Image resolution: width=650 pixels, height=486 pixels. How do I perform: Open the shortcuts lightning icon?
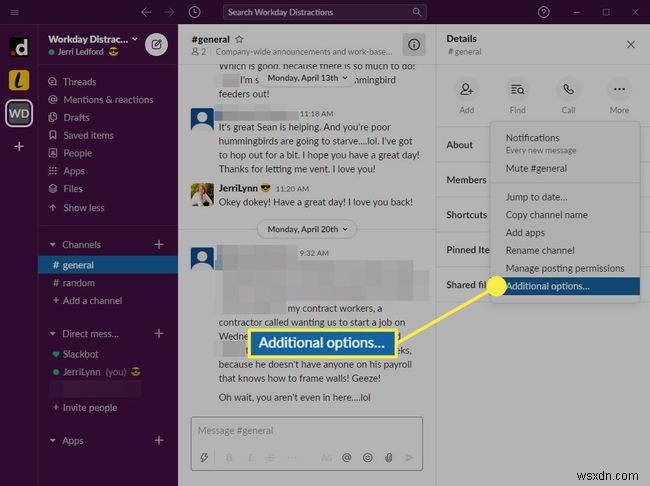click(204, 457)
